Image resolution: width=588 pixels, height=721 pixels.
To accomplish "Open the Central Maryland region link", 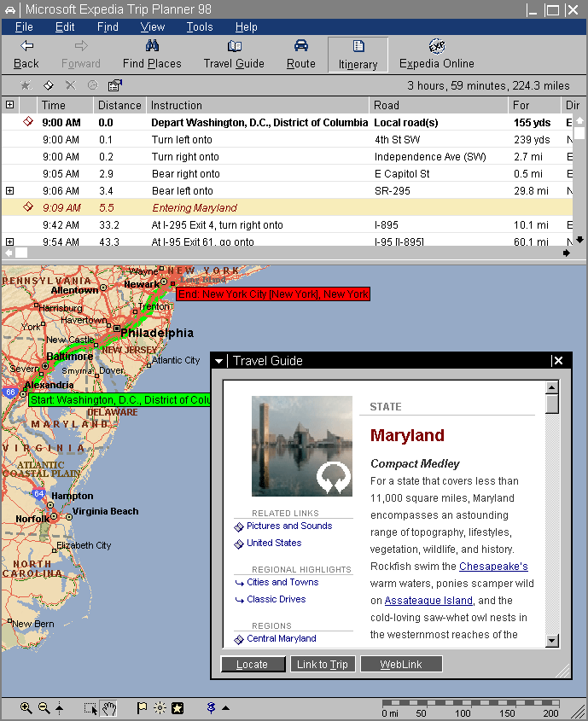I will (282, 638).
